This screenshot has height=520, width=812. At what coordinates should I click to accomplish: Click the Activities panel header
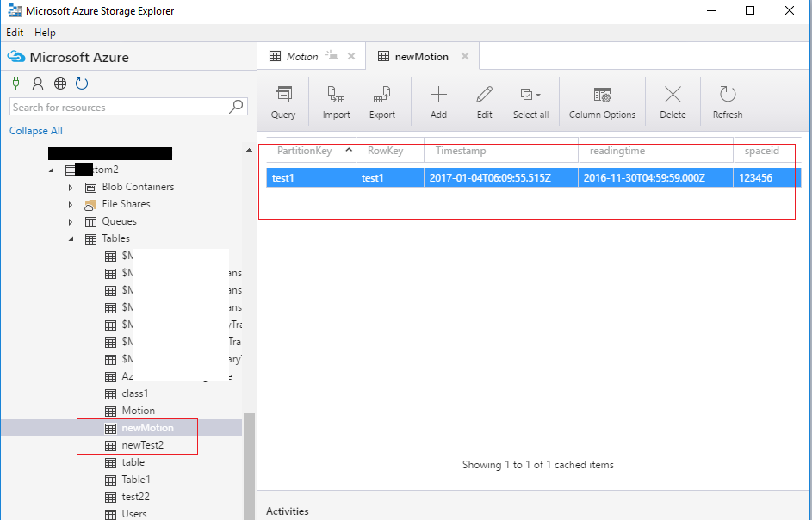pyautogui.click(x=288, y=511)
